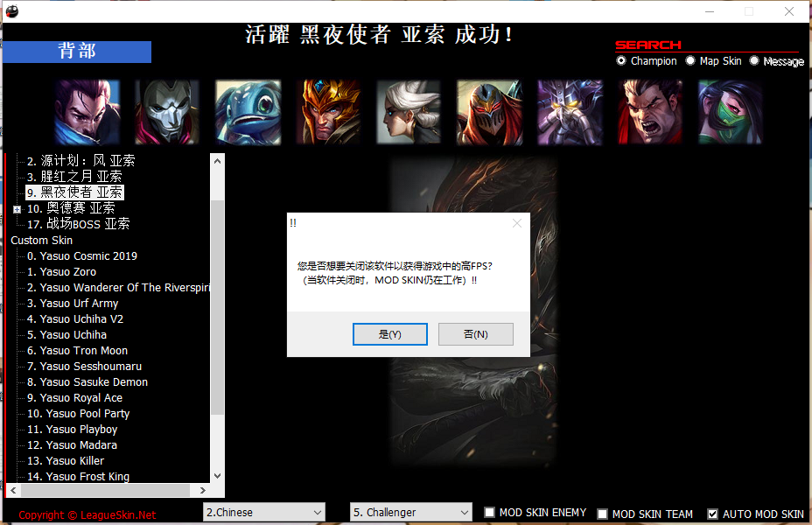Click the skin list scroll down arrow

218,476
